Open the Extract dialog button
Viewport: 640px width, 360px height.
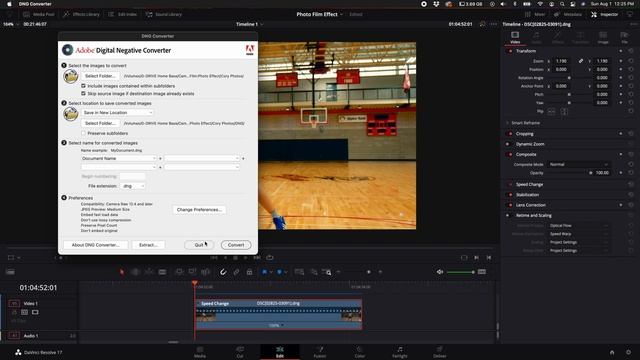tap(148, 245)
